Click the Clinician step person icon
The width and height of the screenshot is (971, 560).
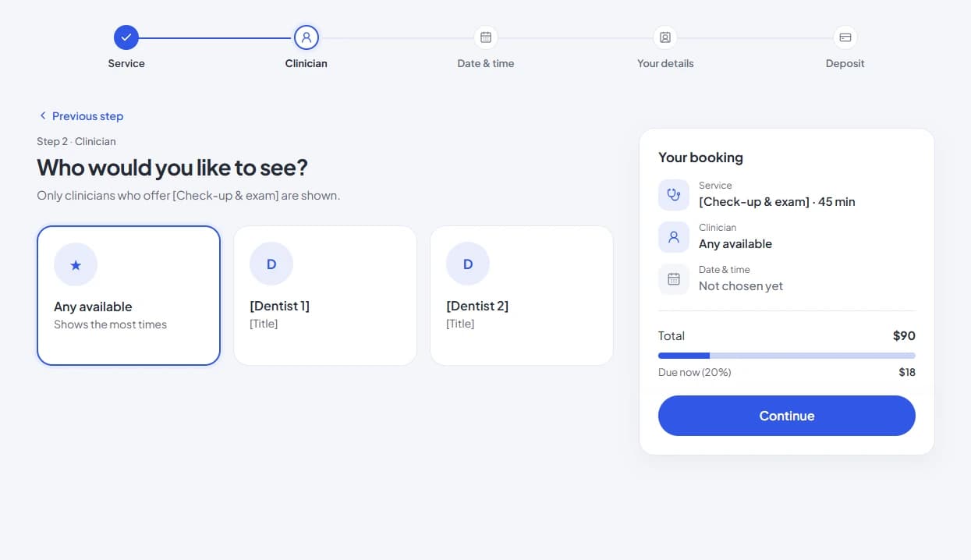click(307, 37)
